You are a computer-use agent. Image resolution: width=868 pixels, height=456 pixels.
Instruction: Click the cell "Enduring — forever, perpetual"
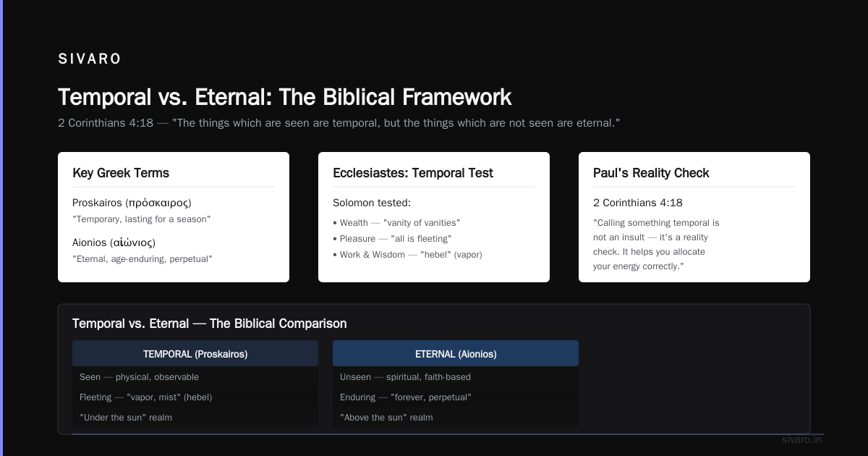pos(456,397)
